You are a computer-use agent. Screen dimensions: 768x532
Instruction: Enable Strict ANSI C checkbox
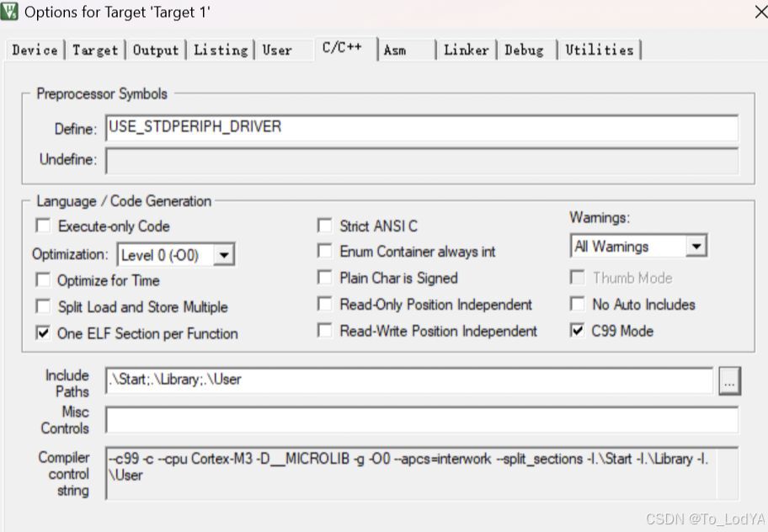[x=325, y=226]
